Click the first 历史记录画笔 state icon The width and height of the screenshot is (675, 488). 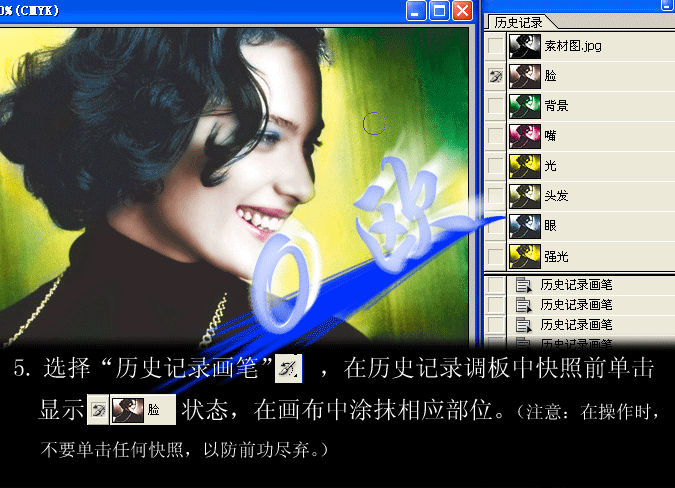coord(523,285)
